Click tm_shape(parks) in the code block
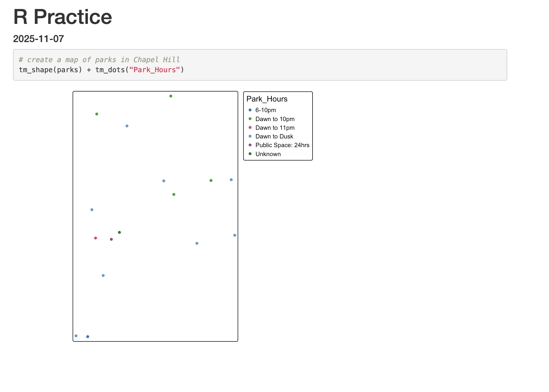The width and height of the screenshot is (549, 392). pyautogui.click(x=50, y=70)
